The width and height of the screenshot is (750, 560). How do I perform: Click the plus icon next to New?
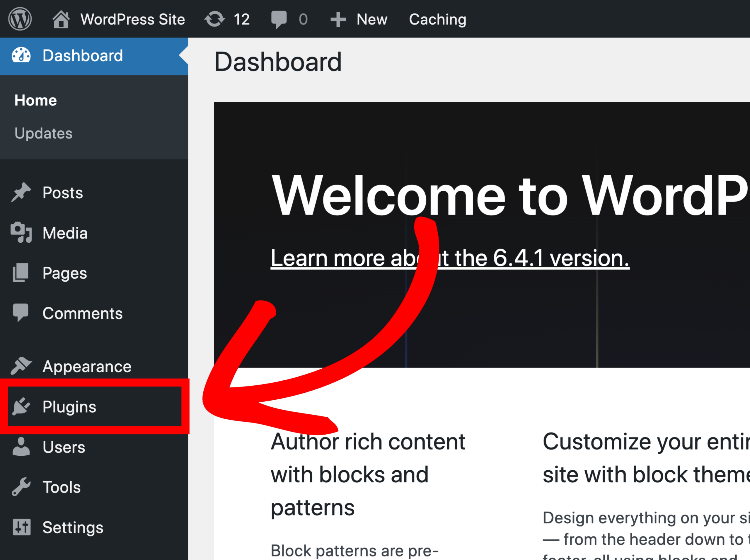click(338, 19)
